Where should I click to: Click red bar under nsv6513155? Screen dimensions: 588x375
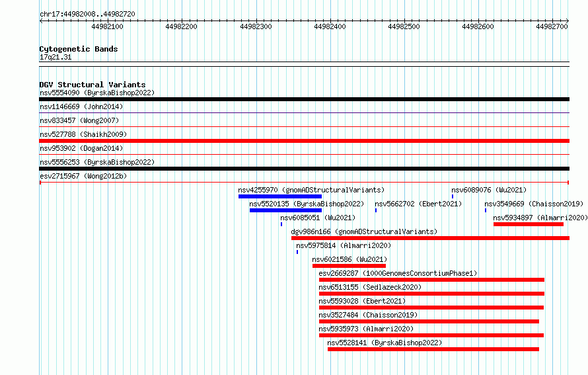(431, 294)
